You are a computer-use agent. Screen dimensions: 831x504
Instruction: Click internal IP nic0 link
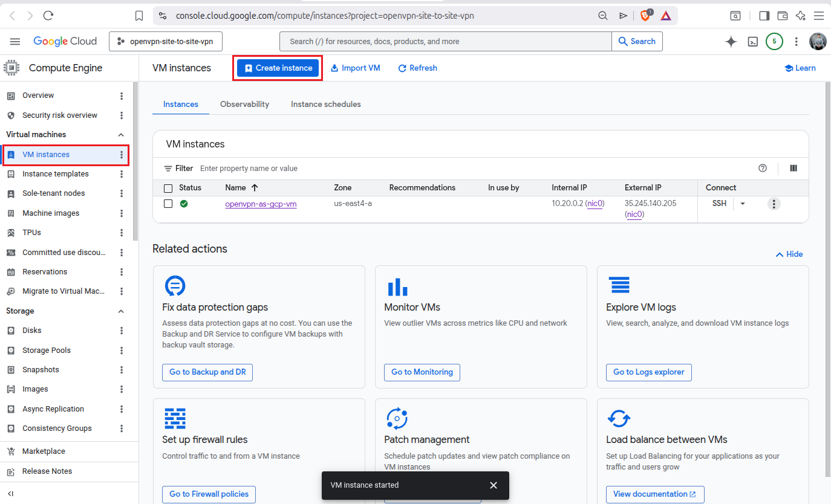[596, 204]
